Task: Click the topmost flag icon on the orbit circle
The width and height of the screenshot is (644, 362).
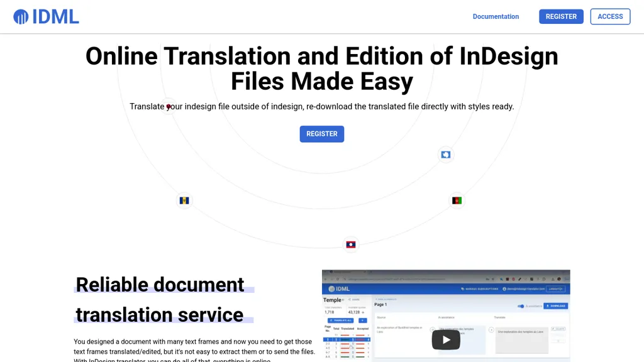Action: coord(446,155)
